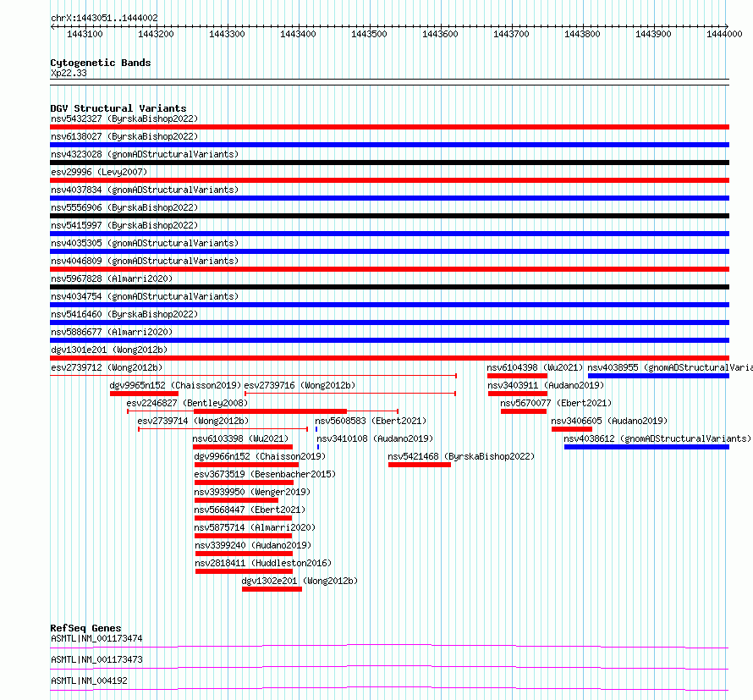Viewport: 753px width, 700px height.
Task: Click the chrX:1443051..1444002 region label
Action: click(104, 18)
